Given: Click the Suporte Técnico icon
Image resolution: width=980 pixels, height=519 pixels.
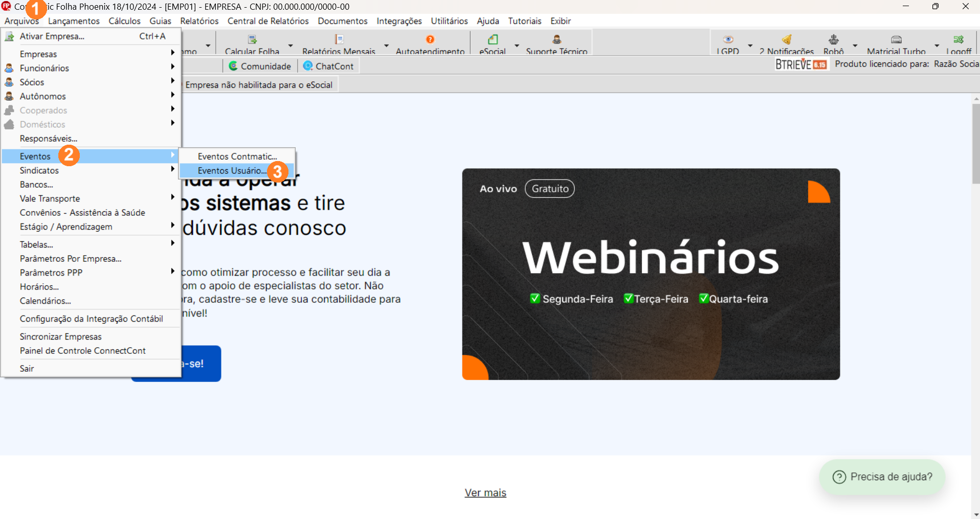Looking at the screenshot, I should (x=556, y=40).
